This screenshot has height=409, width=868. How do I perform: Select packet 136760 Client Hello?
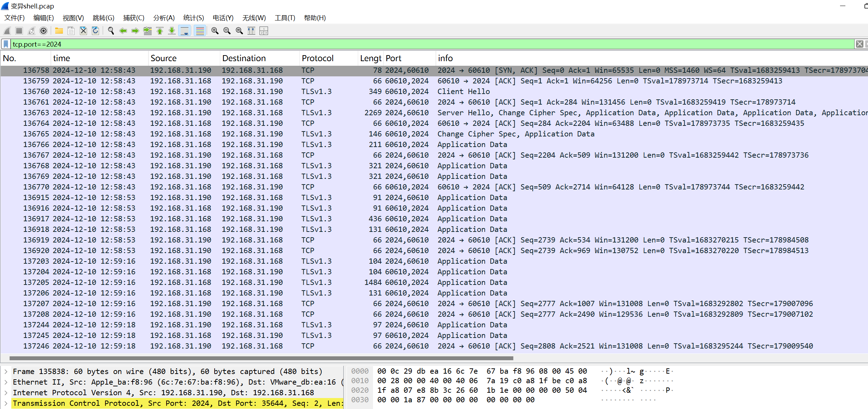coord(434,92)
